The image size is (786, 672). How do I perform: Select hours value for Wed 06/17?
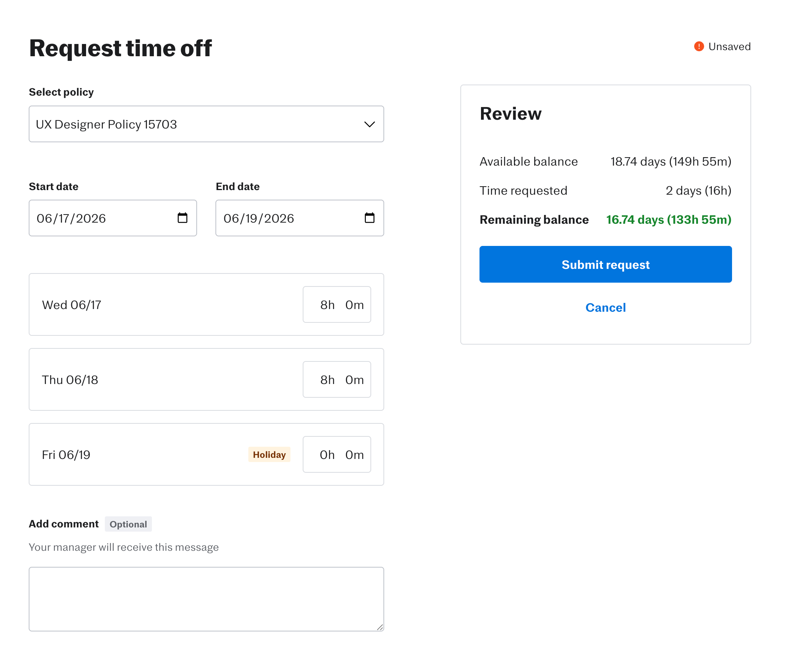click(327, 305)
